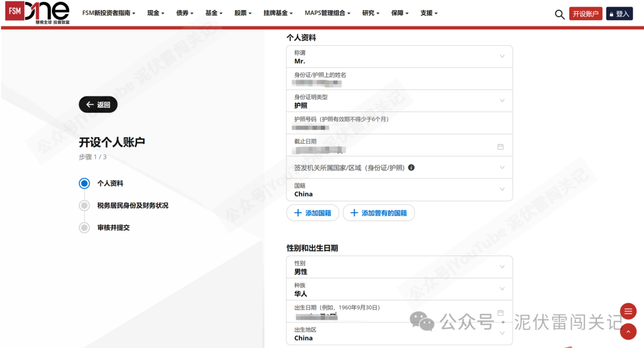Open the 性别 dropdown showing 男性
Viewport: 644px width, 348px height.
(x=399, y=267)
